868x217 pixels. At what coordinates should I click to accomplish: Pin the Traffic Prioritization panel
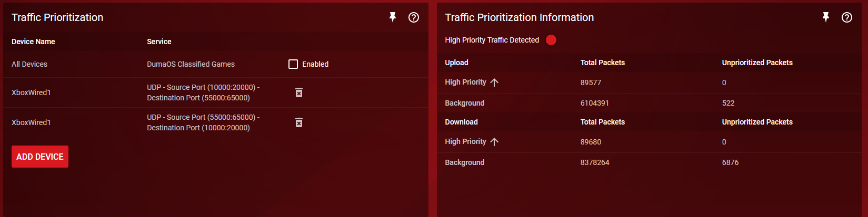point(393,17)
